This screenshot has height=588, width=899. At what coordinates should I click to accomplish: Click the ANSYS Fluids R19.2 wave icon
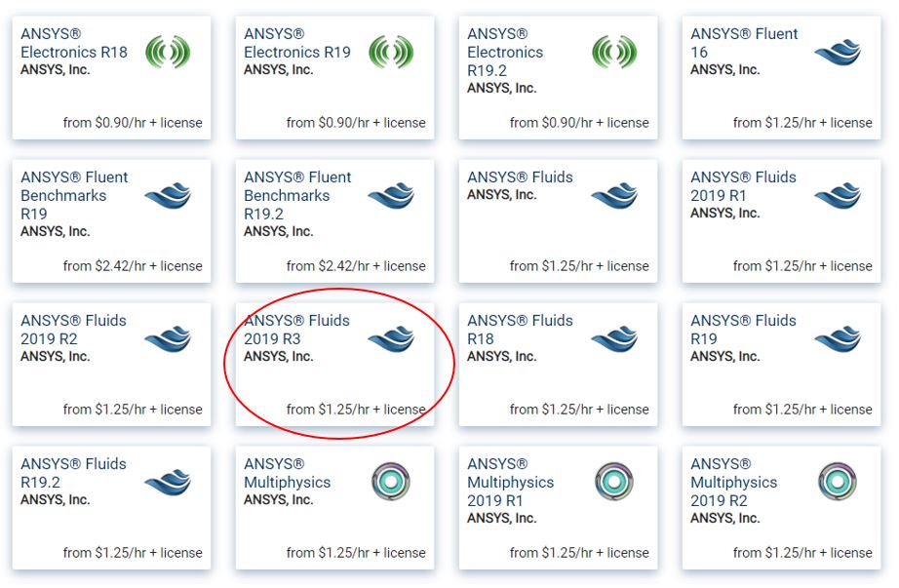point(168,483)
